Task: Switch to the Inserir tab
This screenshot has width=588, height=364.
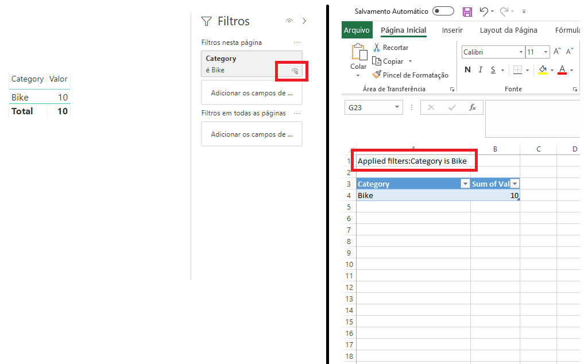Action: (452, 30)
